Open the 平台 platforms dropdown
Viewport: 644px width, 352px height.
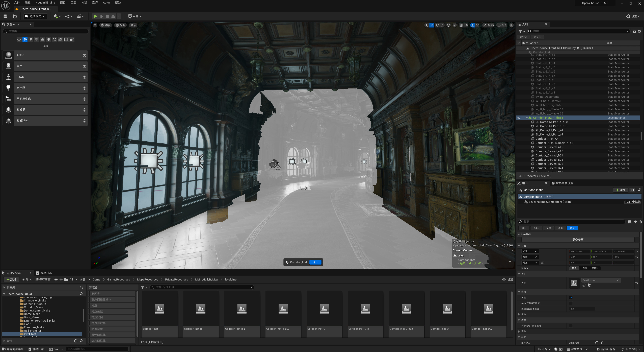click(x=135, y=16)
